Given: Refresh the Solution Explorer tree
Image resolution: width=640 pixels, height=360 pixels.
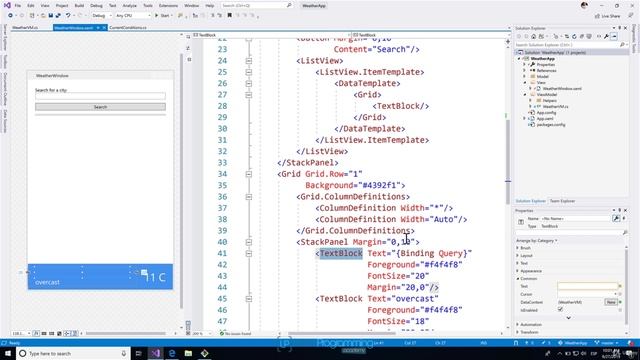Looking at the screenshot, I should tap(574, 36).
